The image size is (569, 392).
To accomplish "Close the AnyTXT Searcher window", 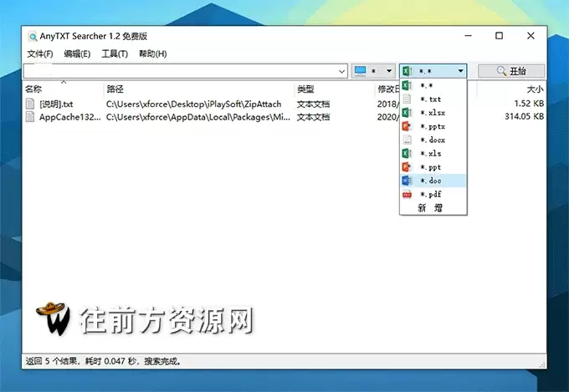I will tap(531, 36).
